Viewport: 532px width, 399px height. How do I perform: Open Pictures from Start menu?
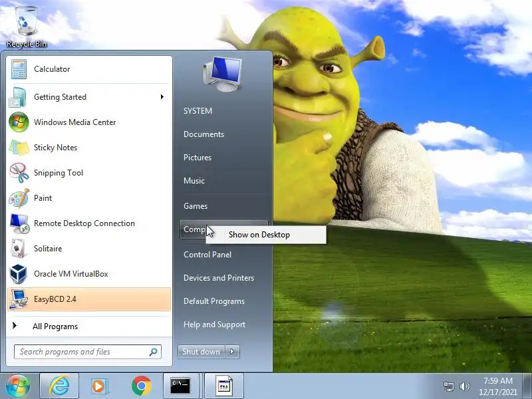pos(198,158)
